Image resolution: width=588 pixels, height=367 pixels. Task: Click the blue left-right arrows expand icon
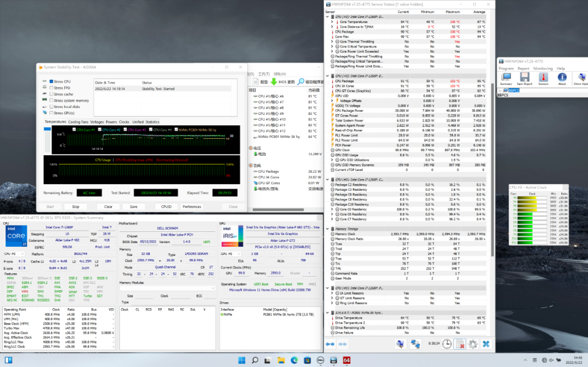tap(330, 344)
